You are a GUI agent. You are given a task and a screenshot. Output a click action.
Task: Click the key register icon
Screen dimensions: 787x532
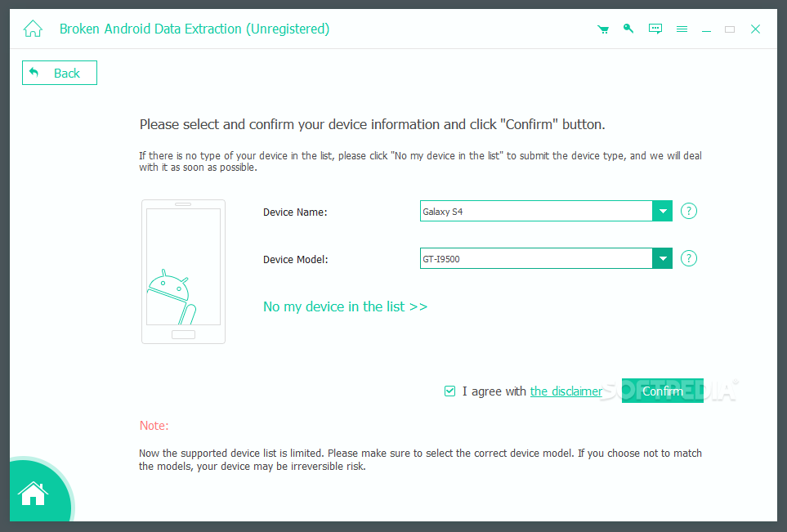[628, 29]
